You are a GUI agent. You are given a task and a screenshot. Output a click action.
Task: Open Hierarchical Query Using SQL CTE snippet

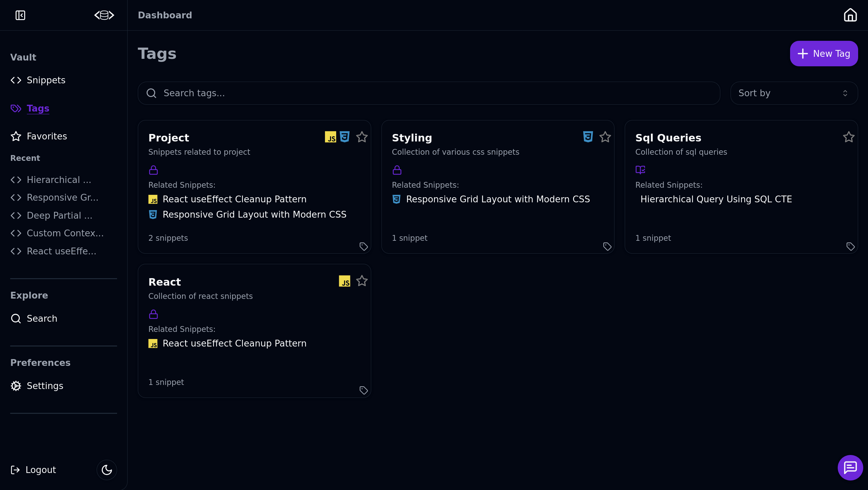716,199
